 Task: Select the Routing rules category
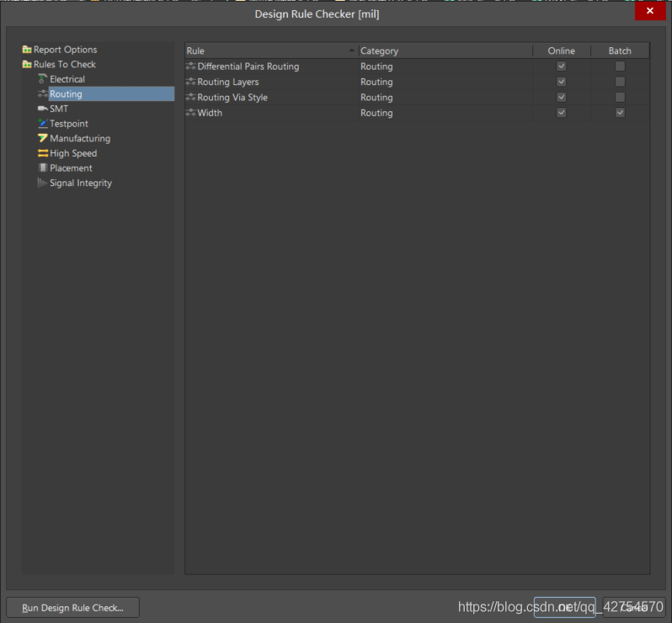click(111, 93)
